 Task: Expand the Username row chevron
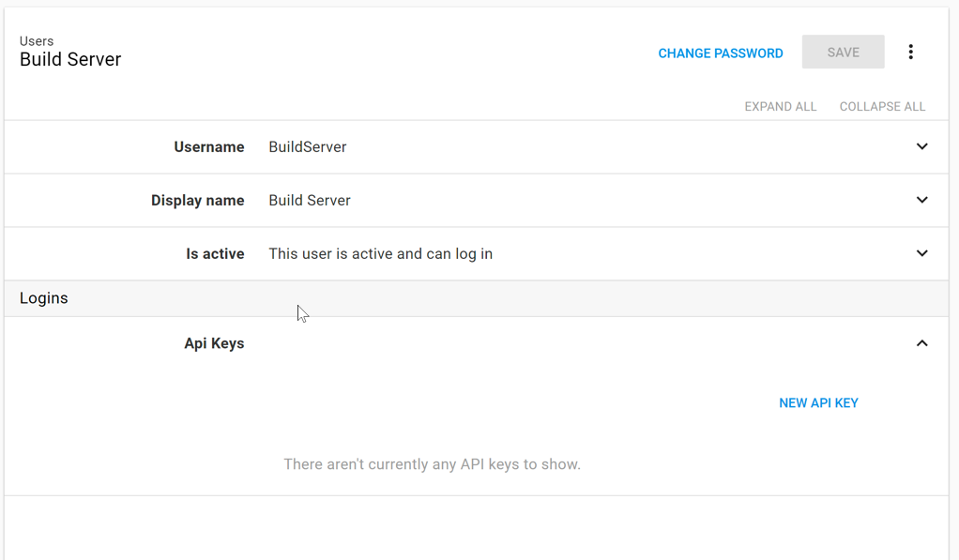(921, 146)
